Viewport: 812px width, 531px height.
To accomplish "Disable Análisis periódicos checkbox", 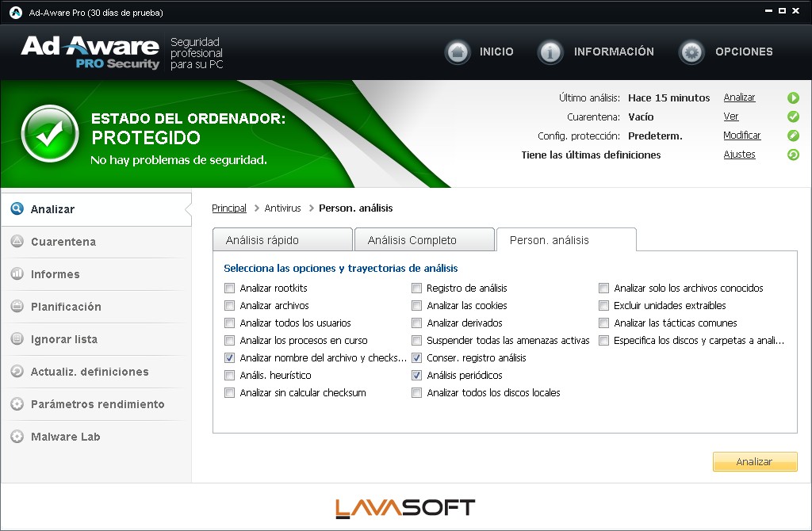I will click(416, 375).
